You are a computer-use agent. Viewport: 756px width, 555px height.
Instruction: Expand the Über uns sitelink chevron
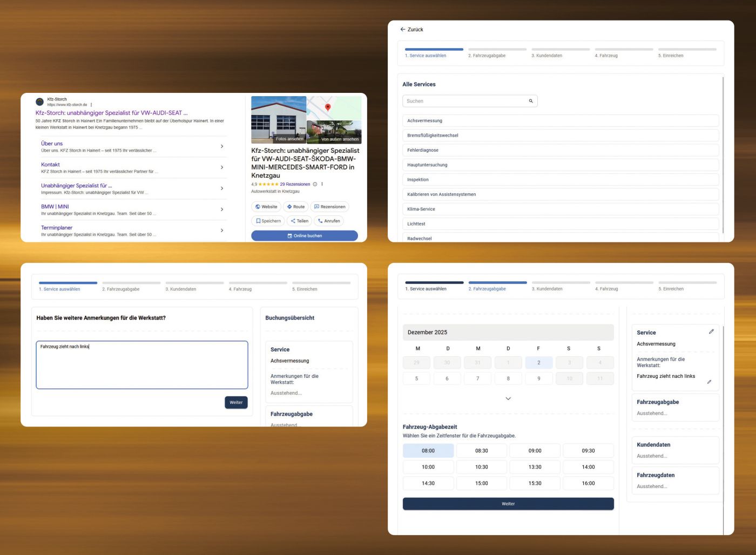tap(222, 146)
